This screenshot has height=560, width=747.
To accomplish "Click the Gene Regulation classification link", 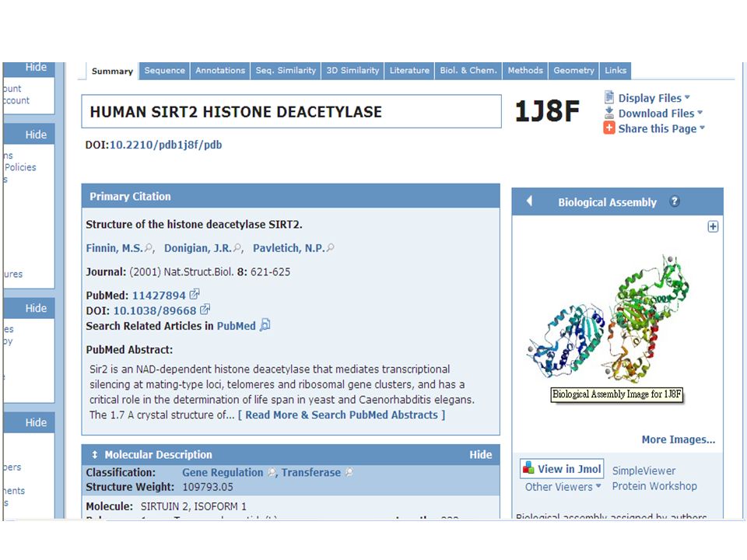I will pyautogui.click(x=223, y=472).
